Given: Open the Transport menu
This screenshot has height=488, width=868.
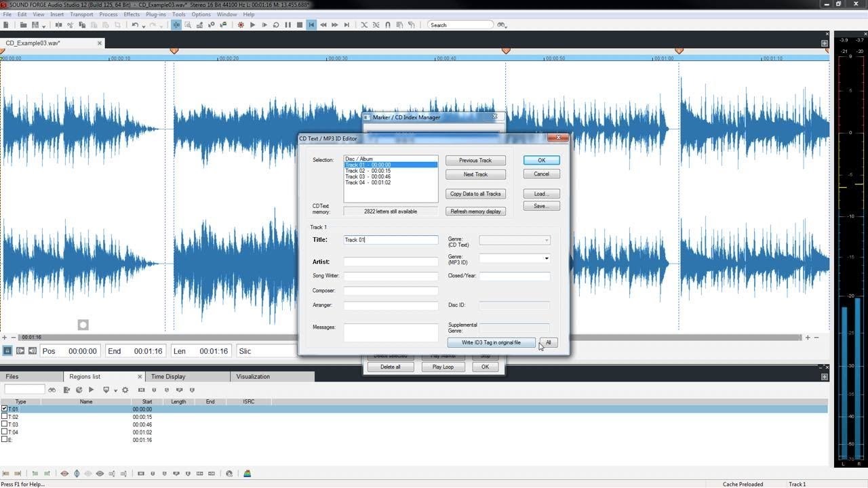Looking at the screenshot, I should [x=81, y=14].
